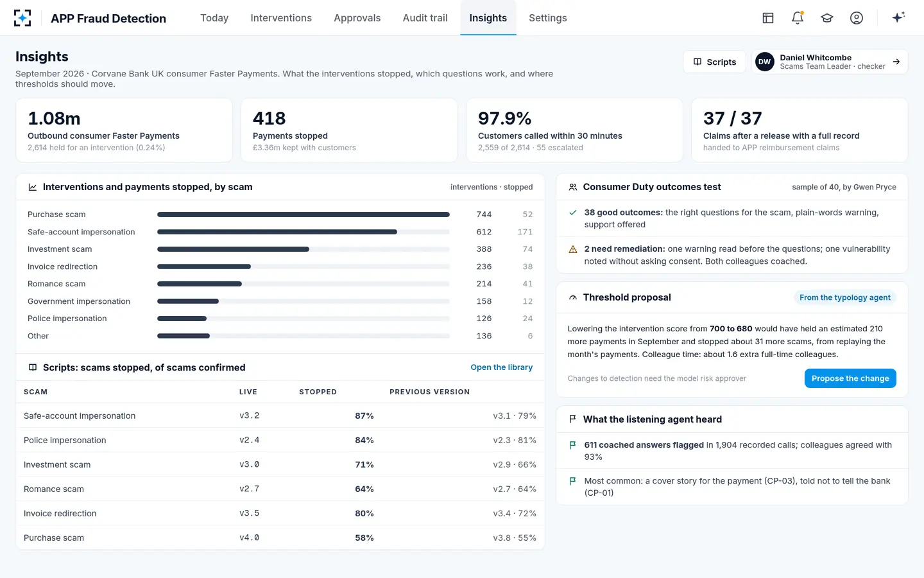Viewport: 924px width, 578px height.
Task: Click the 87% stopped value for Safe-account impersonation
Action: [364, 416]
